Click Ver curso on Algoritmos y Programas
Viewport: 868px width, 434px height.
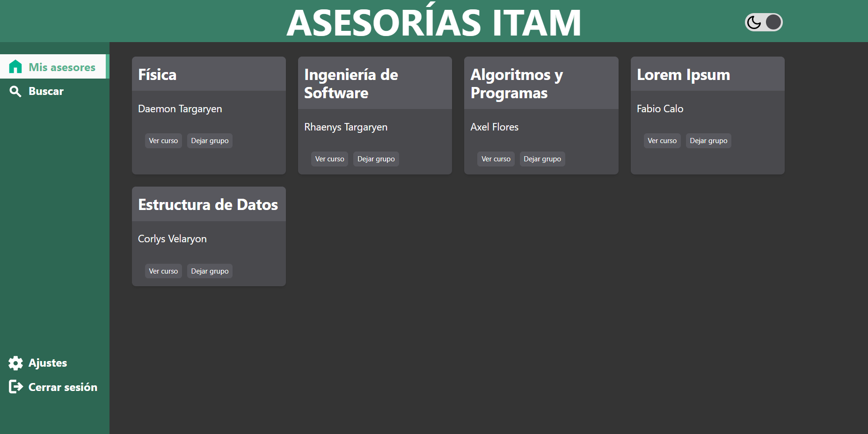click(x=496, y=159)
